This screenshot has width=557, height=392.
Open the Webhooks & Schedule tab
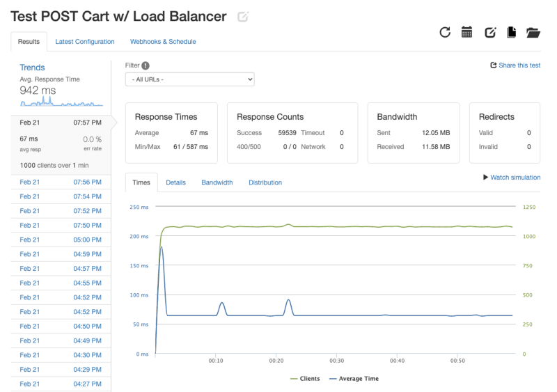(x=163, y=42)
